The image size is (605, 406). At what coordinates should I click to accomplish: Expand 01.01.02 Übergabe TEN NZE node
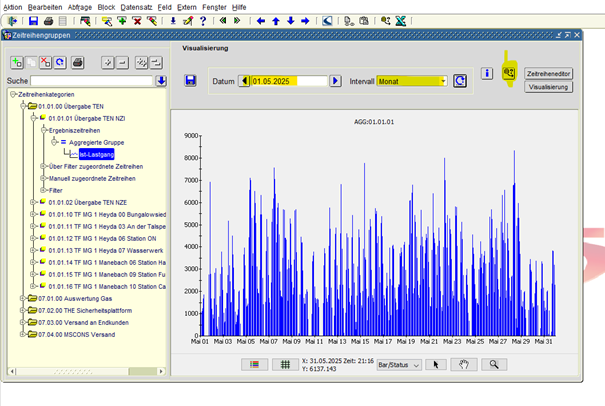(x=31, y=201)
